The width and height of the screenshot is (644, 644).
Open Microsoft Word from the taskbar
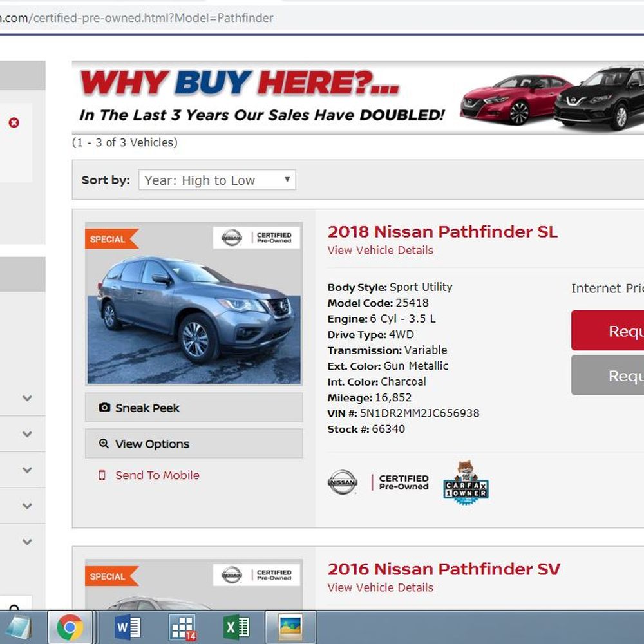pyautogui.click(x=128, y=627)
